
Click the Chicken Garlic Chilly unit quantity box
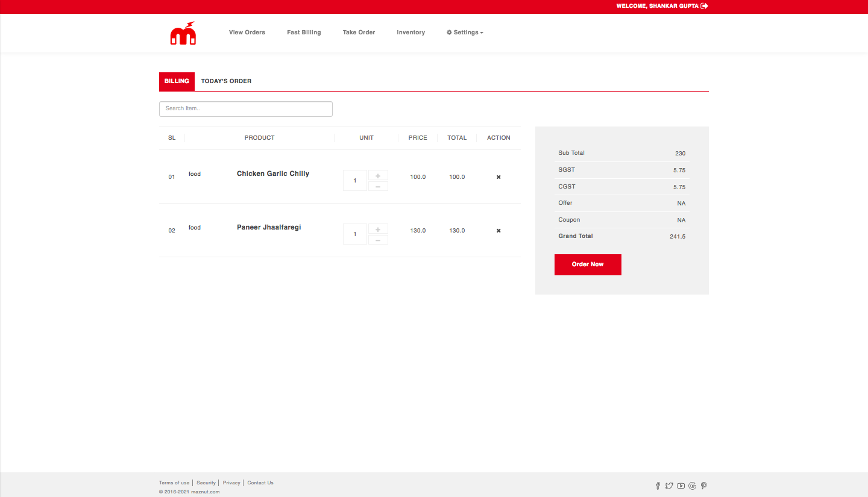click(355, 181)
